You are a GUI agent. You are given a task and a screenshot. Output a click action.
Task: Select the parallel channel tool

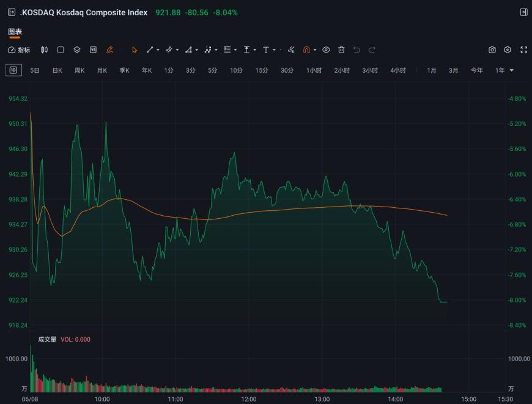coord(169,50)
